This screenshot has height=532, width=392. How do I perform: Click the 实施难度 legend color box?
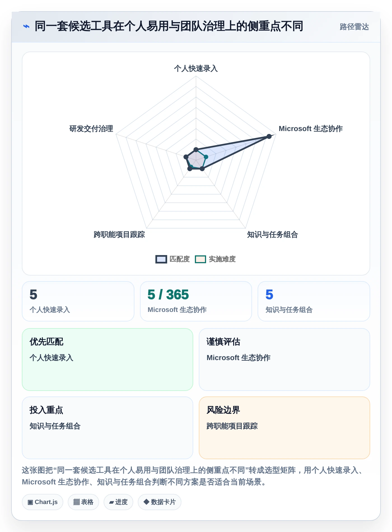coord(200,259)
